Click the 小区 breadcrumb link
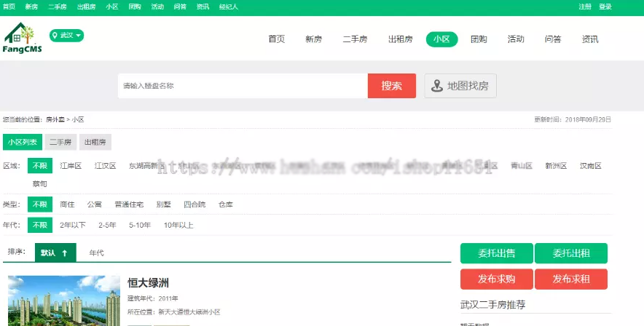This screenshot has width=644, height=326. point(78,119)
